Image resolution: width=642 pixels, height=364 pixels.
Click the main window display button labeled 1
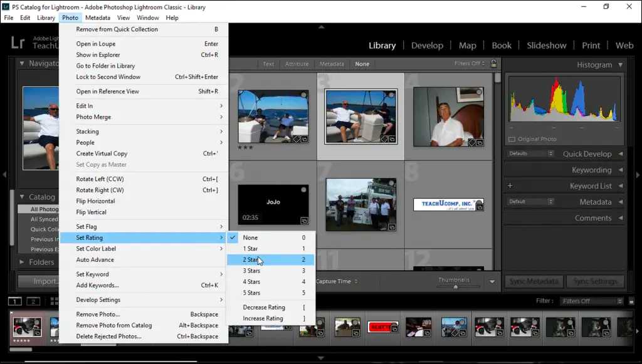15,301
